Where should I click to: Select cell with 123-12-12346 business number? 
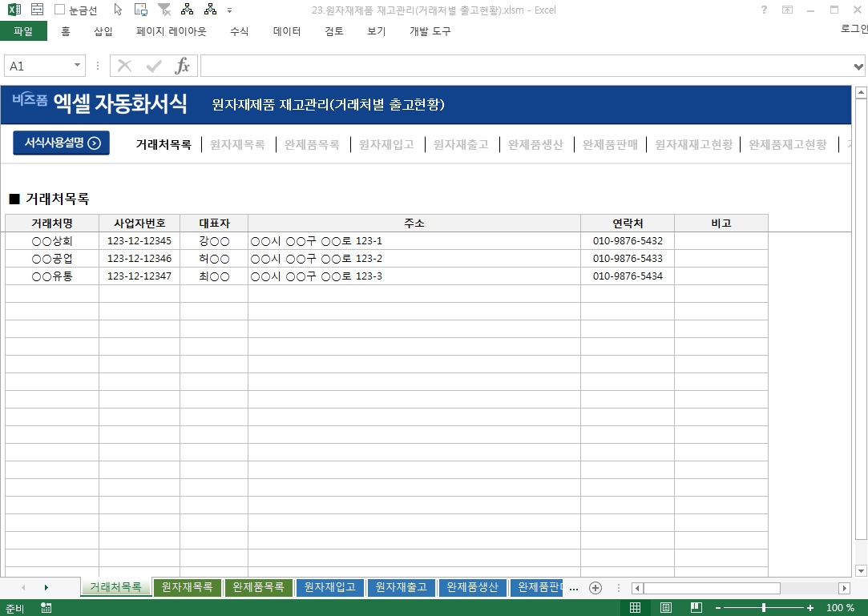click(x=139, y=259)
